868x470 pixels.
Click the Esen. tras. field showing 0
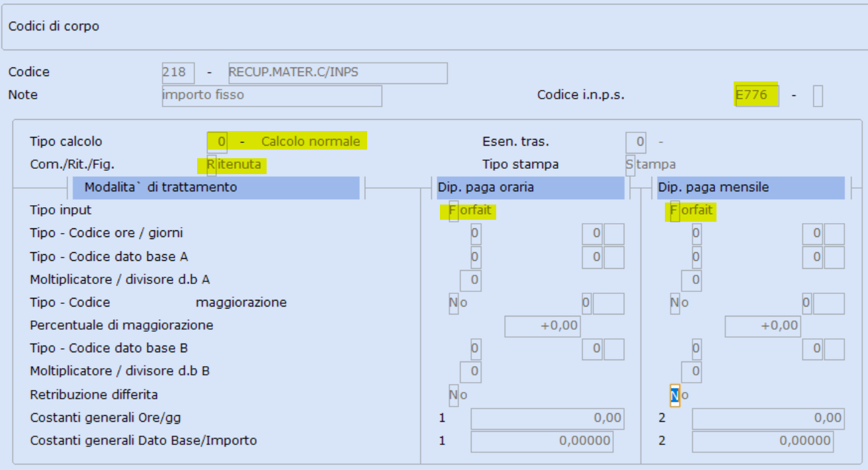click(636, 142)
